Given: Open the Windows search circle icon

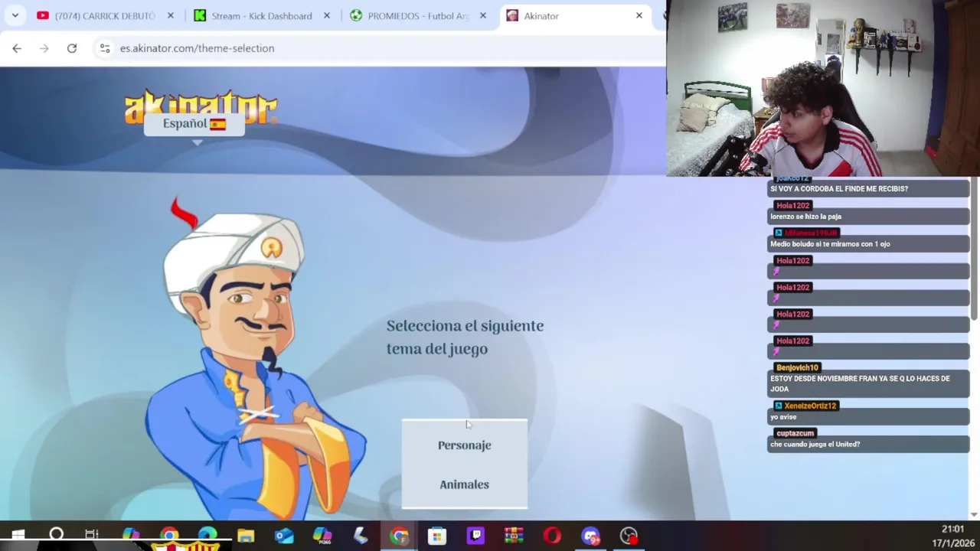Looking at the screenshot, I should [x=56, y=536].
